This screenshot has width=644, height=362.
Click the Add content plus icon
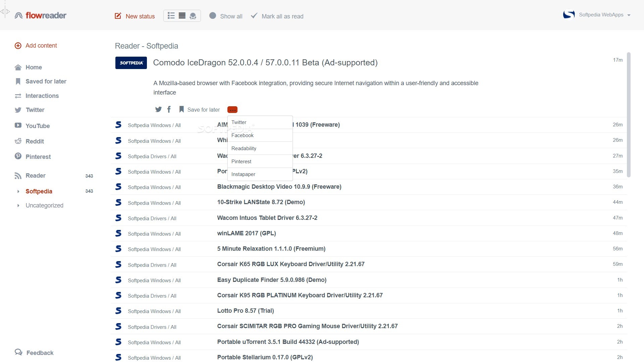click(x=18, y=46)
